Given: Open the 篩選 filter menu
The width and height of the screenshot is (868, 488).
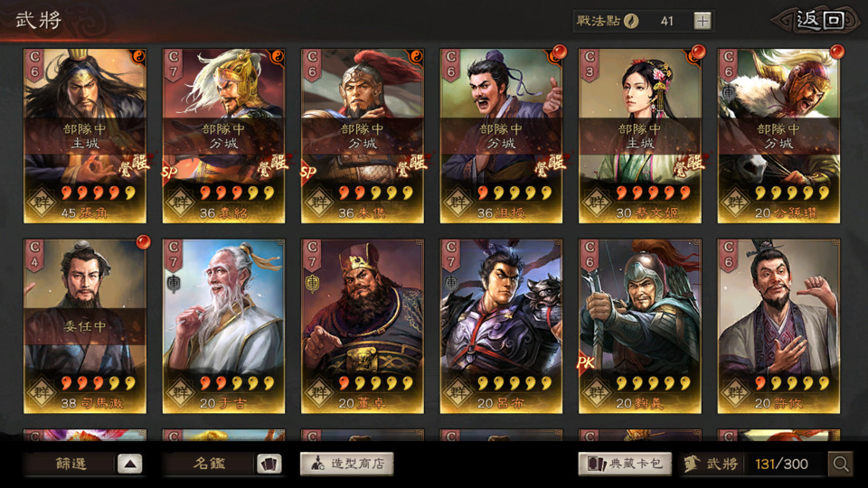Looking at the screenshot, I should (71, 464).
